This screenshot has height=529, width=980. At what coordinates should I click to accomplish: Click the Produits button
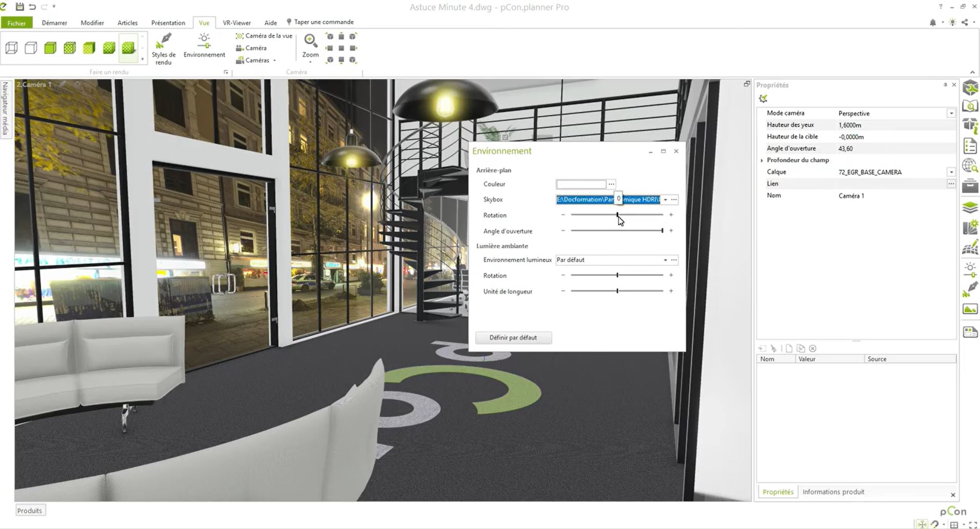point(30,511)
